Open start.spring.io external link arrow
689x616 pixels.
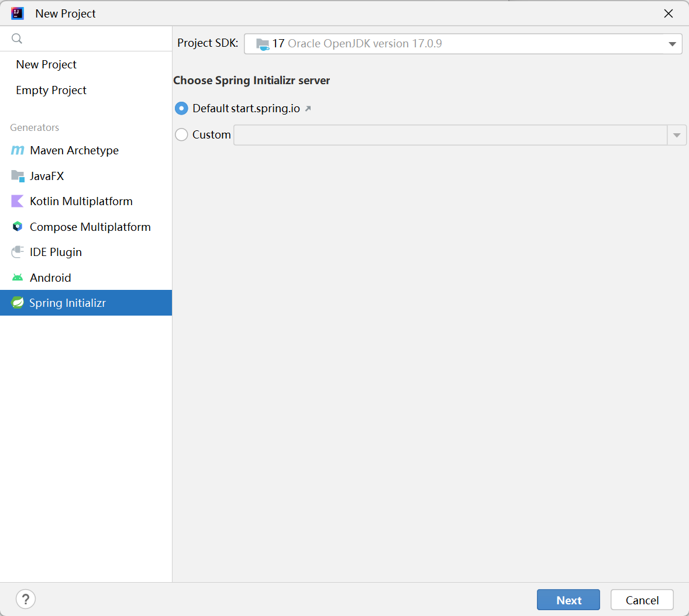[308, 109]
